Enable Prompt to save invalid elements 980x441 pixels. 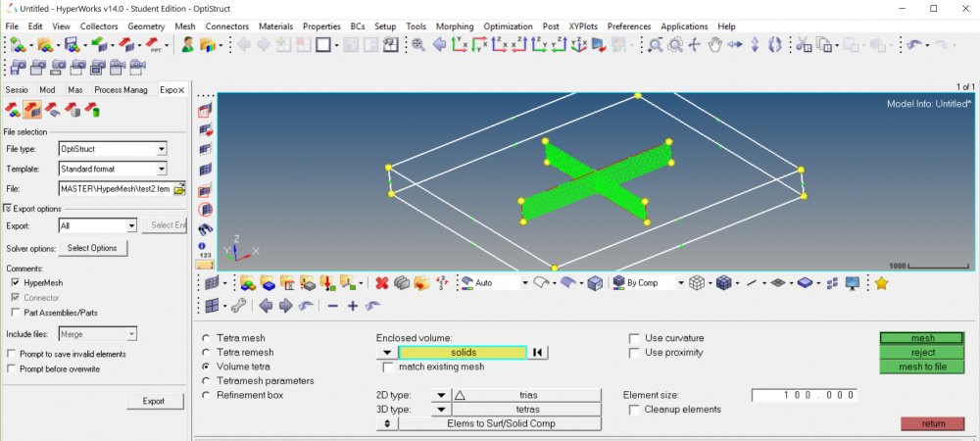[11, 354]
